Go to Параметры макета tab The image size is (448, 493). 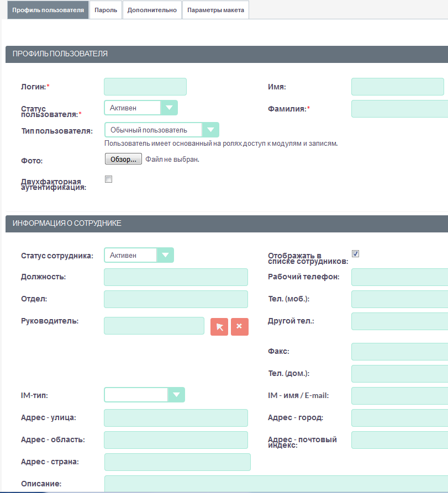pyautogui.click(x=215, y=10)
